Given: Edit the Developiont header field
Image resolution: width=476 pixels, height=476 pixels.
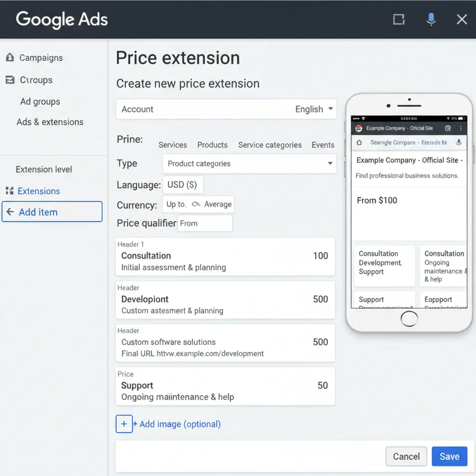Looking at the screenshot, I should coord(145,299).
